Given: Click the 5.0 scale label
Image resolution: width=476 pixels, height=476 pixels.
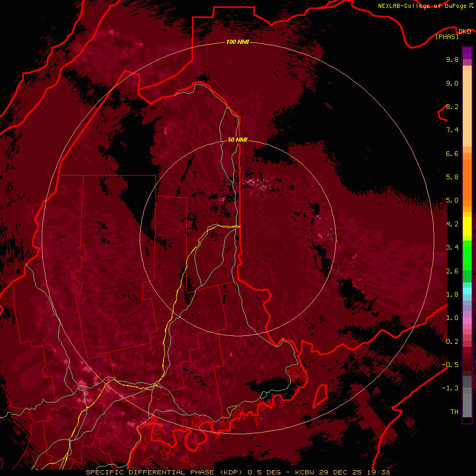Looking at the screenshot, I should (x=452, y=200).
